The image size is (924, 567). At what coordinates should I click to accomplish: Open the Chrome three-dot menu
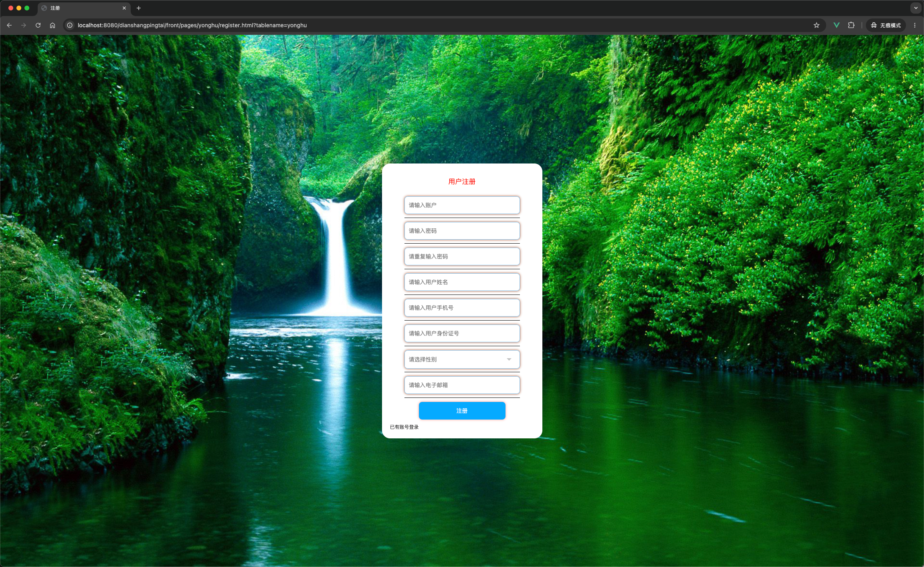[x=915, y=25]
